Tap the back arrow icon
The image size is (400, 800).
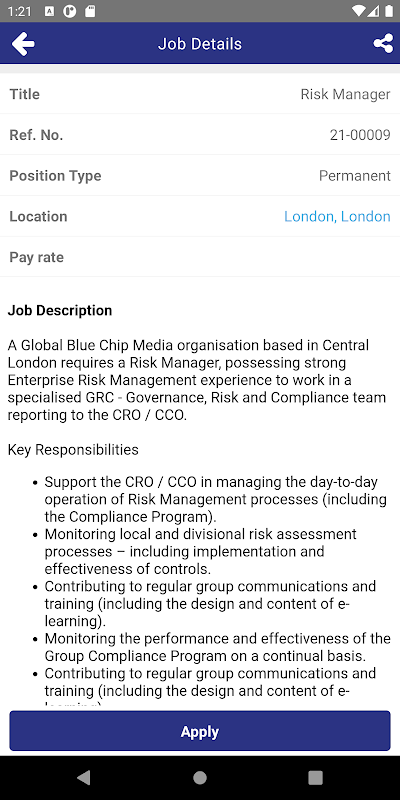pyautogui.click(x=23, y=44)
